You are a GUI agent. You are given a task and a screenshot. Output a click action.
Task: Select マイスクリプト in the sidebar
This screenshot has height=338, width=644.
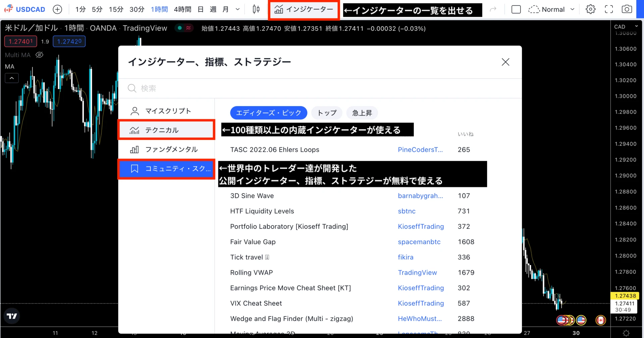pos(168,111)
